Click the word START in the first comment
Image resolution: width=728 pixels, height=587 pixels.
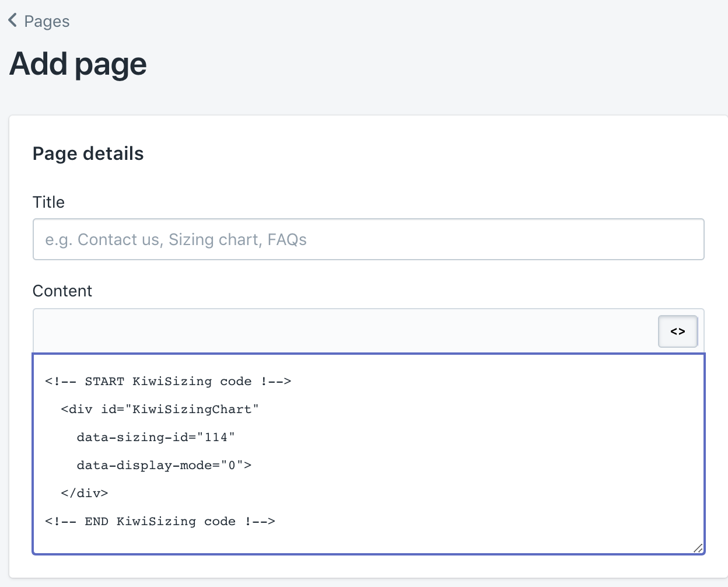click(x=104, y=382)
